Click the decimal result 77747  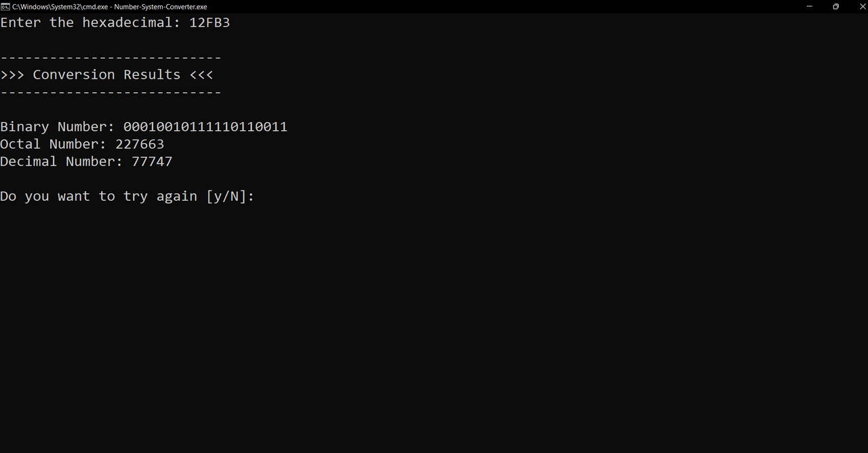[152, 161]
